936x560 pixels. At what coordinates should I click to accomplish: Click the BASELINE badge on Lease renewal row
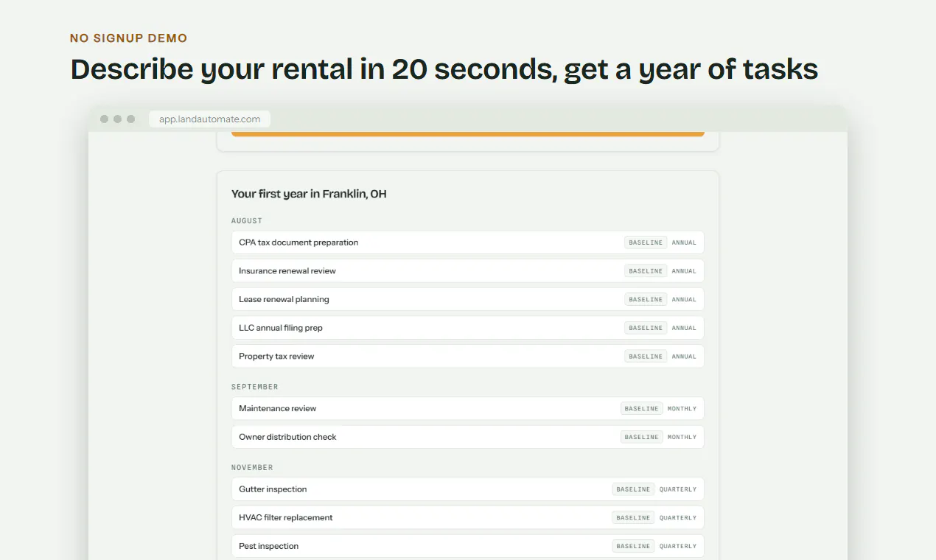[646, 299]
